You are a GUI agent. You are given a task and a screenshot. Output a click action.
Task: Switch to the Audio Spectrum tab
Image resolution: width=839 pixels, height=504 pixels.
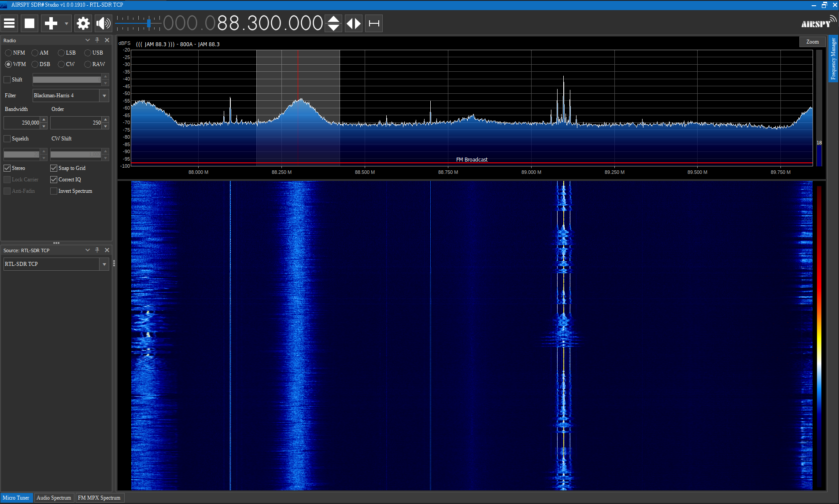pos(54,498)
